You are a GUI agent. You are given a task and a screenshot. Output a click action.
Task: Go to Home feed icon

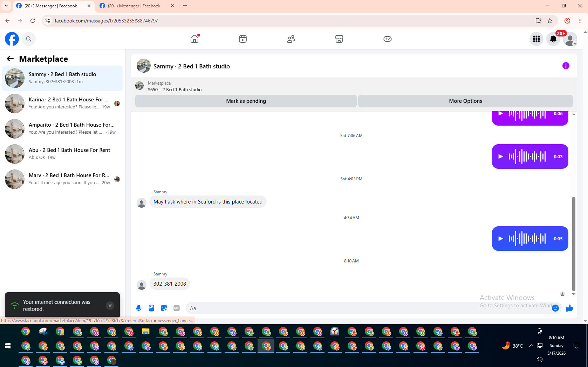point(194,39)
